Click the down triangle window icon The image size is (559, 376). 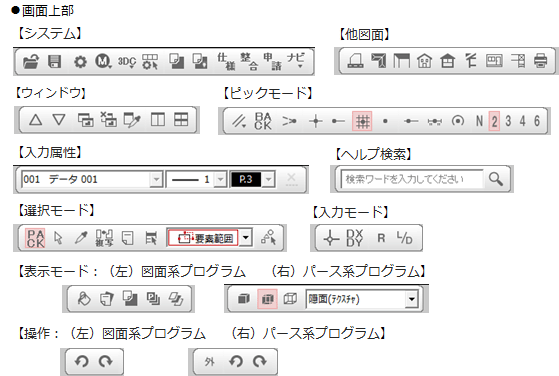(x=59, y=120)
